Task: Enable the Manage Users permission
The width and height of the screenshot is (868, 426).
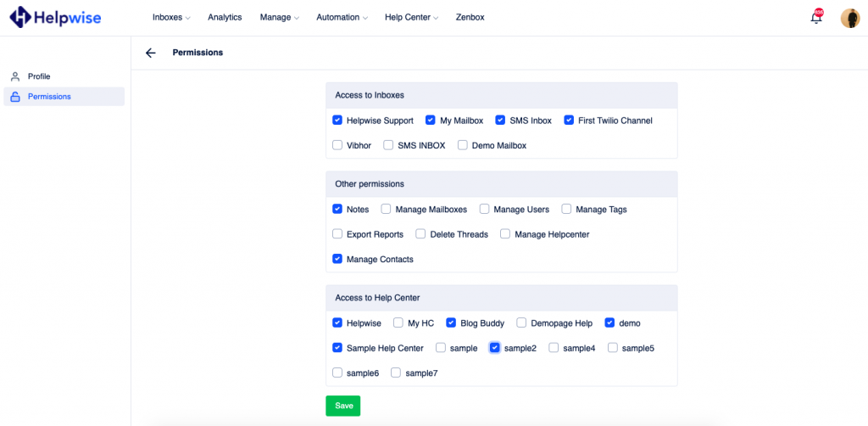Action: click(485, 210)
